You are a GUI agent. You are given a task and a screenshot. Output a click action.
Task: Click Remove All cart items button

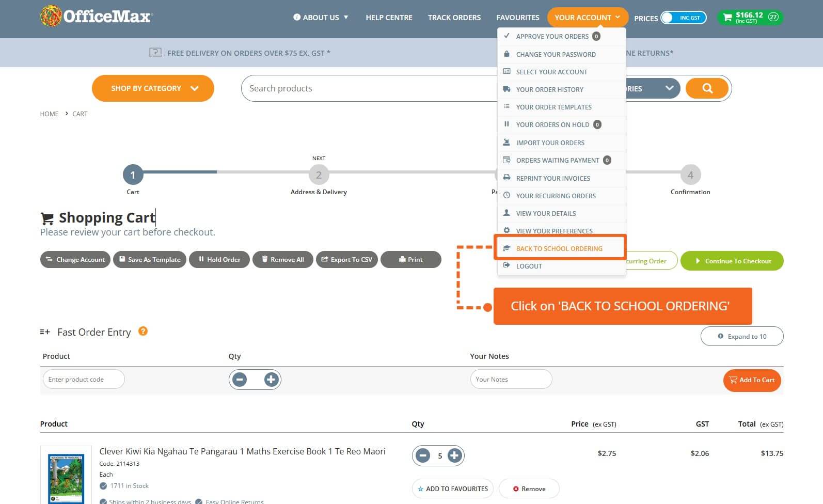282,260
